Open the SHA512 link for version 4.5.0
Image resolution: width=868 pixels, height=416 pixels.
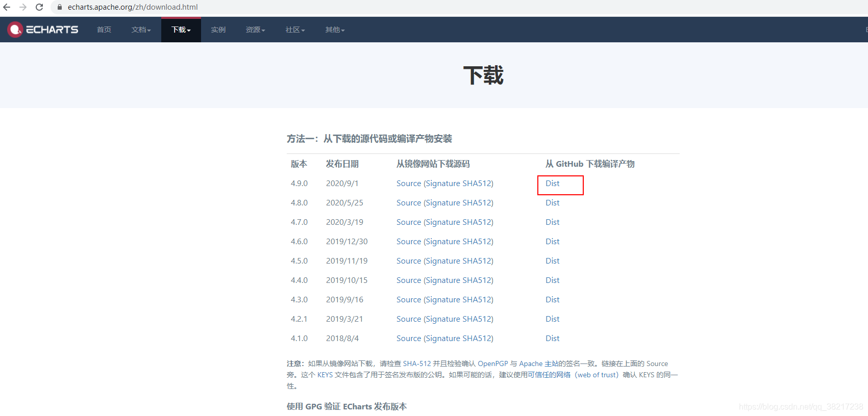[477, 261]
